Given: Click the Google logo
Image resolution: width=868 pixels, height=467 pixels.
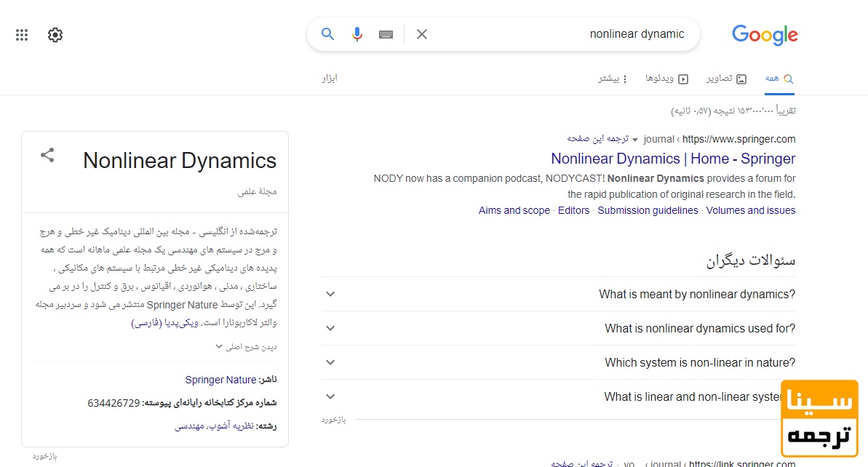Looking at the screenshot, I should [764, 35].
